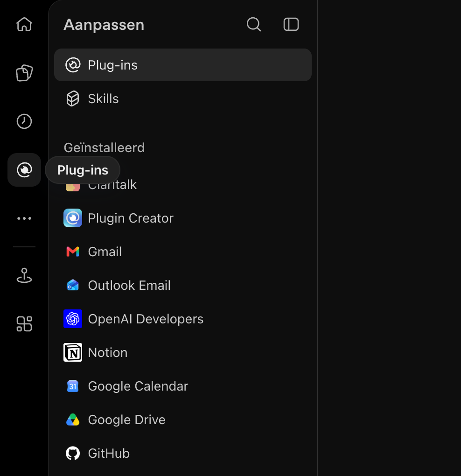The image size is (461, 476).
Task: Click the Outlook Email logo icon
Action: pos(73,285)
